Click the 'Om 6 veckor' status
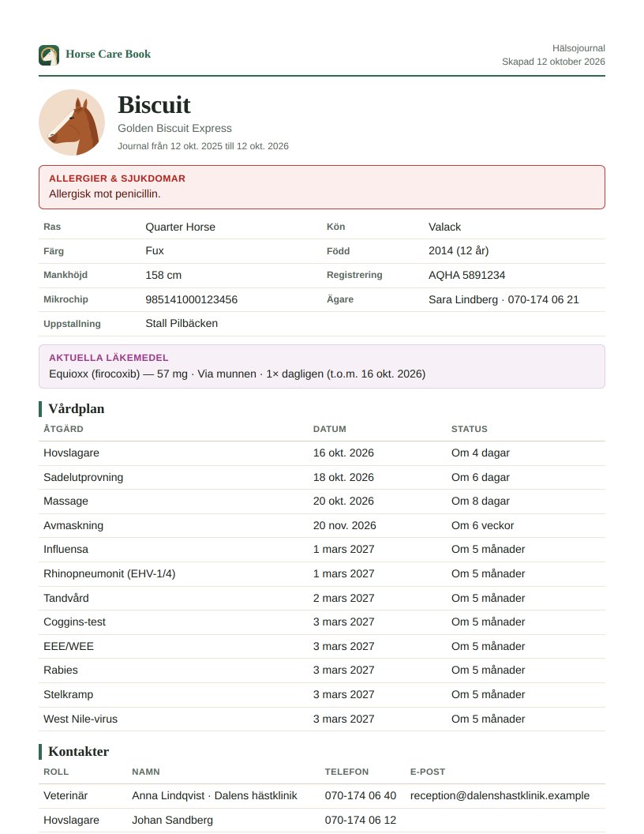This screenshot has width=644, height=834. pyautogui.click(x=482, y=525)
